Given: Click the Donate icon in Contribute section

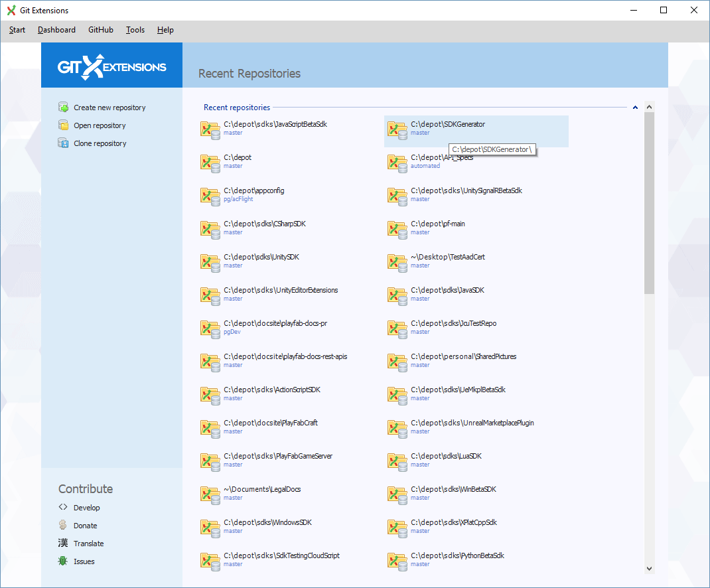Looking at the screenshot, I should point(64,525).
